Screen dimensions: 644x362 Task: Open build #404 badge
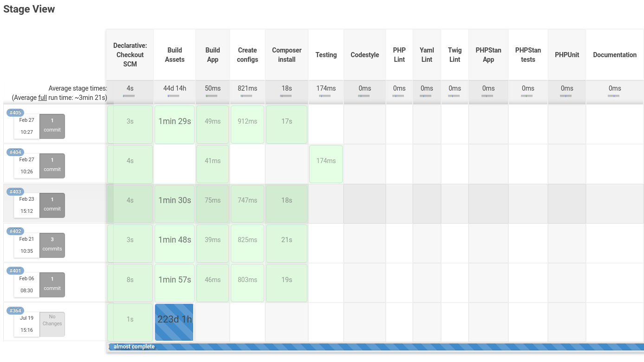click(x=15, y=152)
